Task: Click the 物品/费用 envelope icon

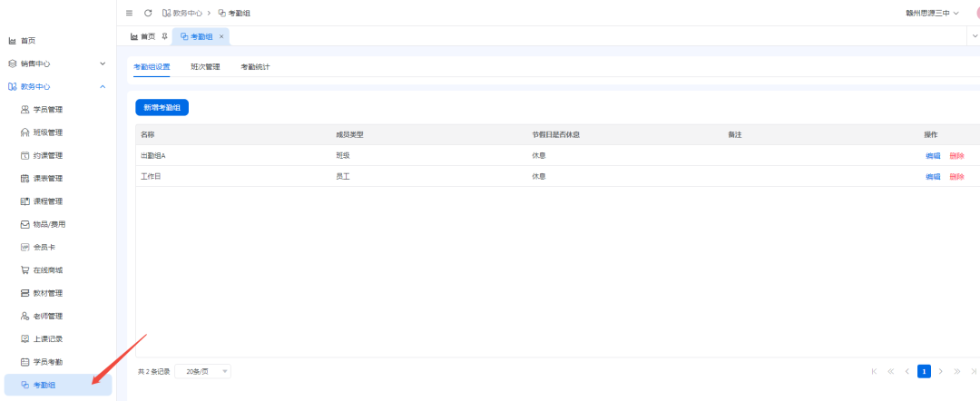Action: tap(25, 224)
